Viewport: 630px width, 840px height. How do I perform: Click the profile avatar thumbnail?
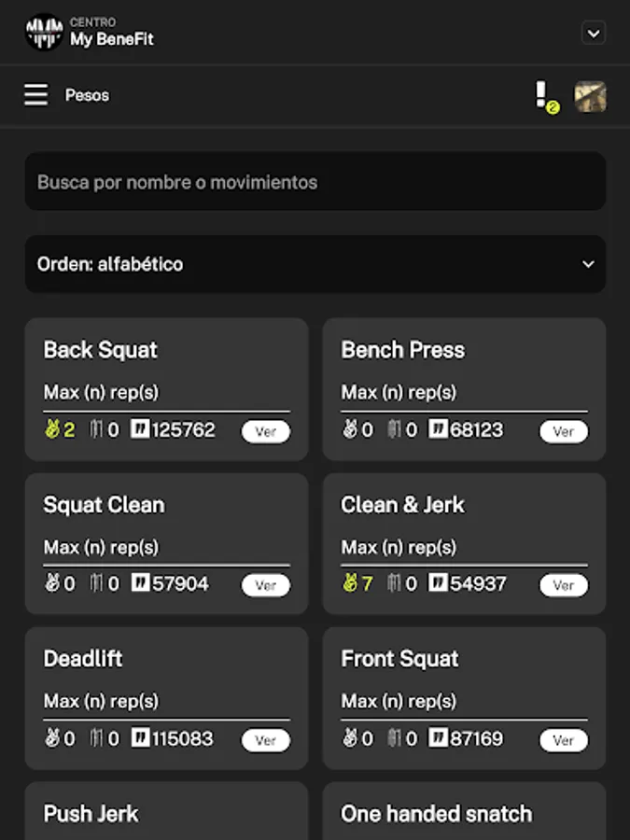click(592, 95)
